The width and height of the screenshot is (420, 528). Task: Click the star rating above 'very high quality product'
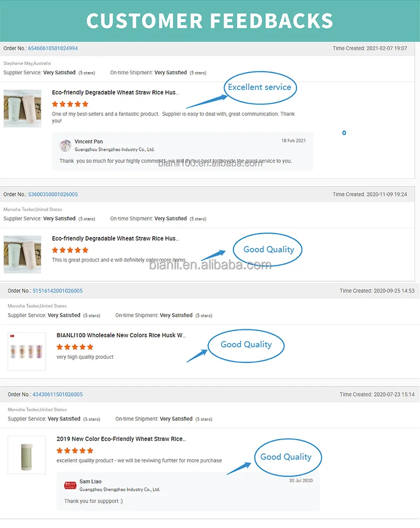[x=75, y=347]
